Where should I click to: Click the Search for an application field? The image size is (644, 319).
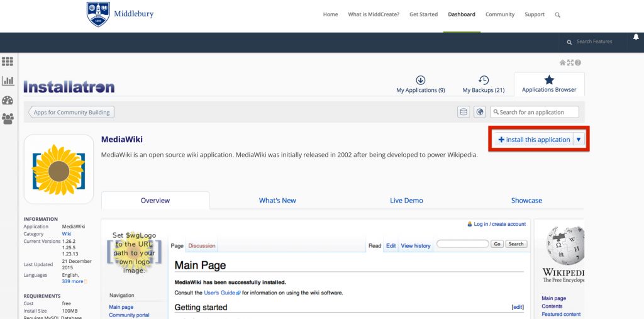click(x=535, y=112)
